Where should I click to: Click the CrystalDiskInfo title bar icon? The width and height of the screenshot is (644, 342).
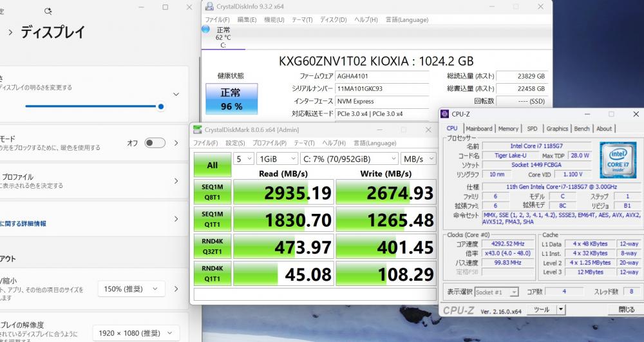pos(209,6)
